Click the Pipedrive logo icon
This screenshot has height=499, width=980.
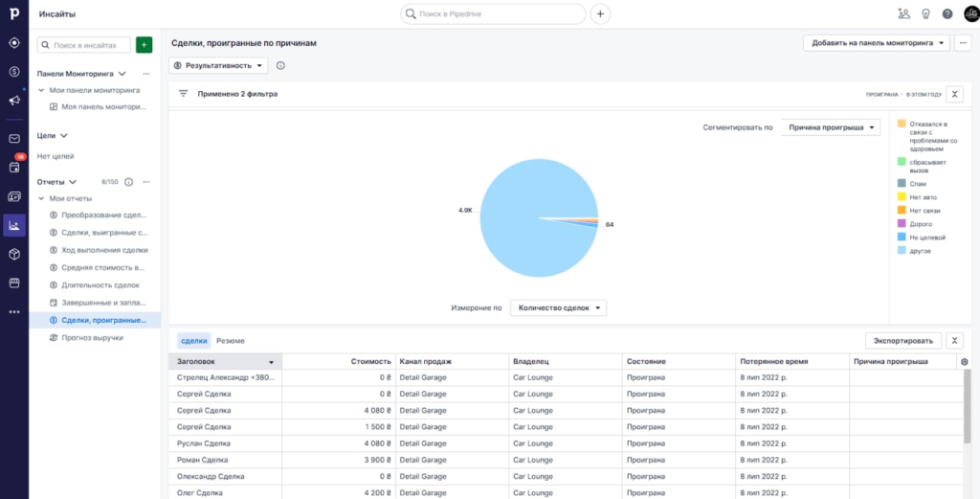[13, 13]
